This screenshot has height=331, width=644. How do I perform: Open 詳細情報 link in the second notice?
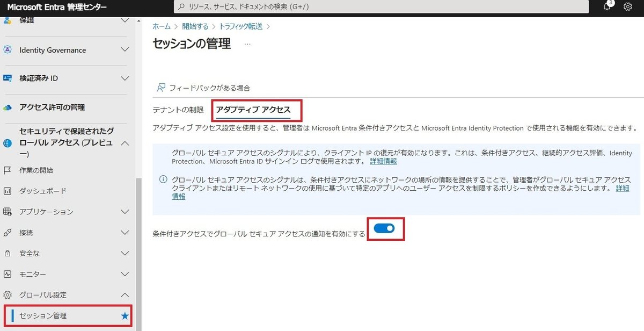click(x=623, y=189)
